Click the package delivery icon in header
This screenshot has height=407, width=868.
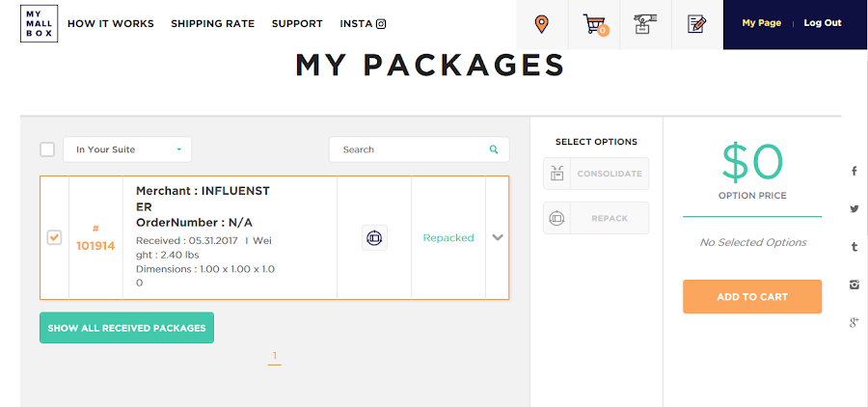pos(644,24)
